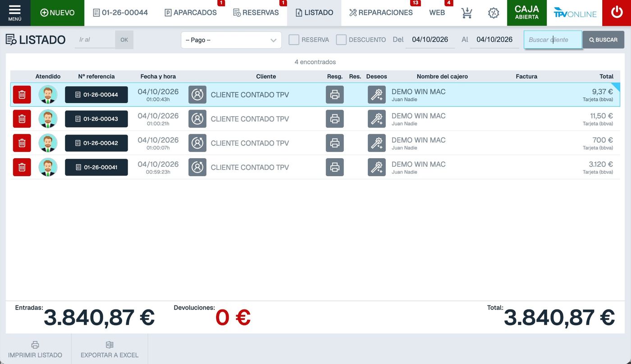Change client icon on ticket 01-26-00043
631x364 pixels.
click(x=197, y=119)
